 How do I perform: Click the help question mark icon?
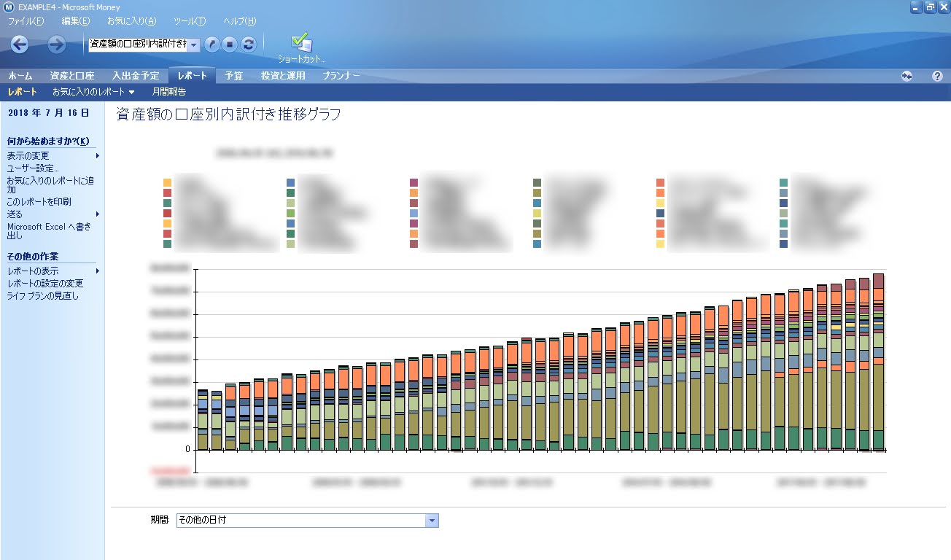[938, 76]
